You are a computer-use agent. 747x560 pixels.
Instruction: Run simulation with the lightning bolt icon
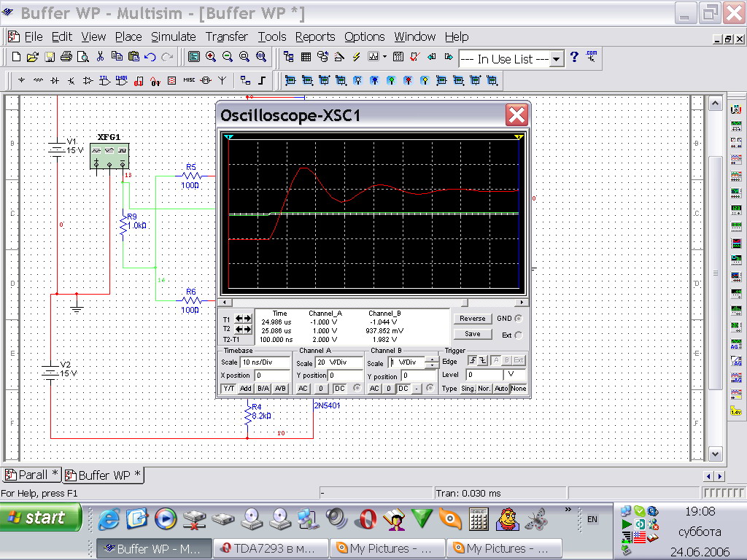coord(356,57)
